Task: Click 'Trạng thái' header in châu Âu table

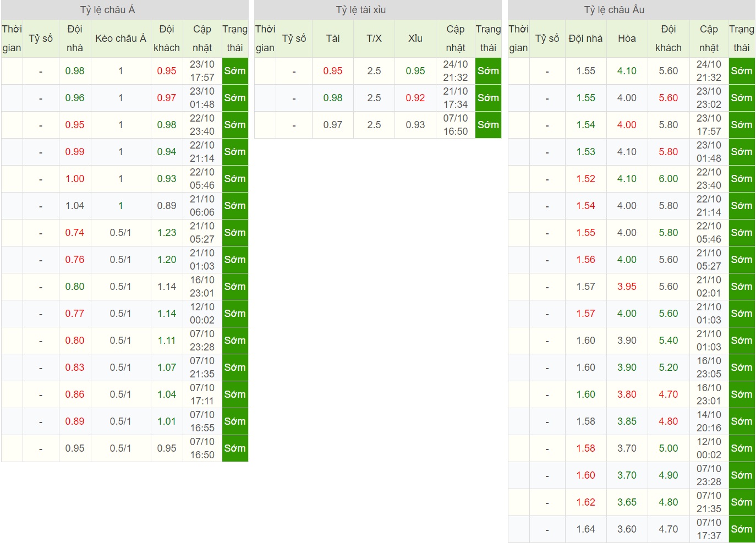Action: tap(742, 39)
